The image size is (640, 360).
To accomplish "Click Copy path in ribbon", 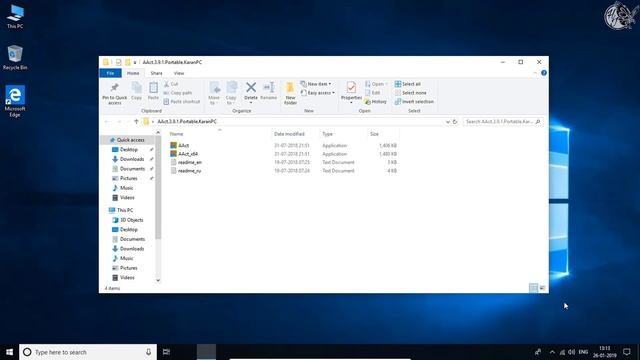I will coord(178,93).
